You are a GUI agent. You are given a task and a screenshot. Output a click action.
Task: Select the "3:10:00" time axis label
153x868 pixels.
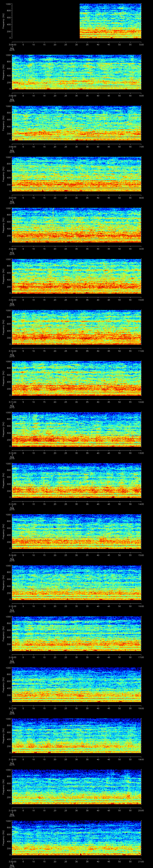pyautogui.click(x=12, y=351)
